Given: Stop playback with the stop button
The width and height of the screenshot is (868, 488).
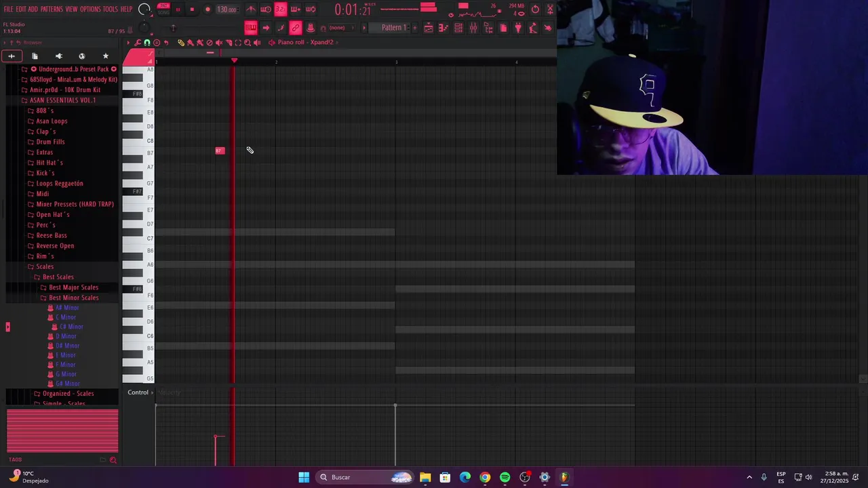Looking at the screenshot, I should tap(192, 9).
